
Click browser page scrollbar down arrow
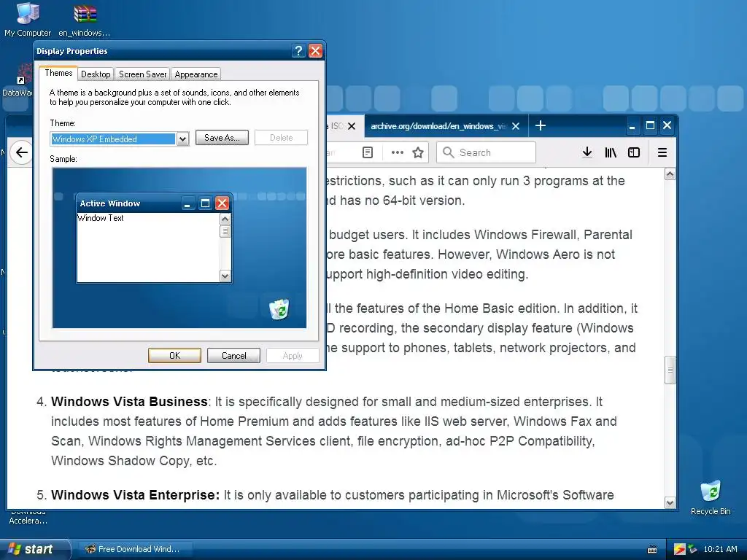click(x=670, y=503)
